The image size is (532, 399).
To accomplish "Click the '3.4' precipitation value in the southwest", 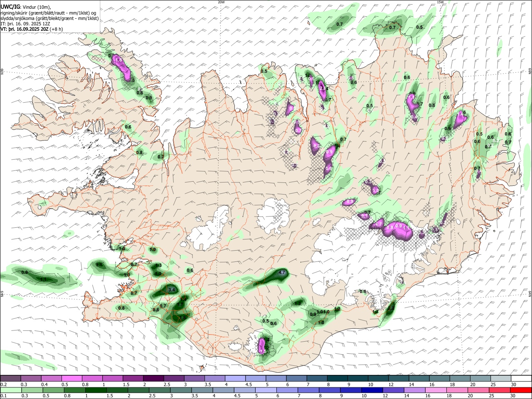I will tap(172, 289).
